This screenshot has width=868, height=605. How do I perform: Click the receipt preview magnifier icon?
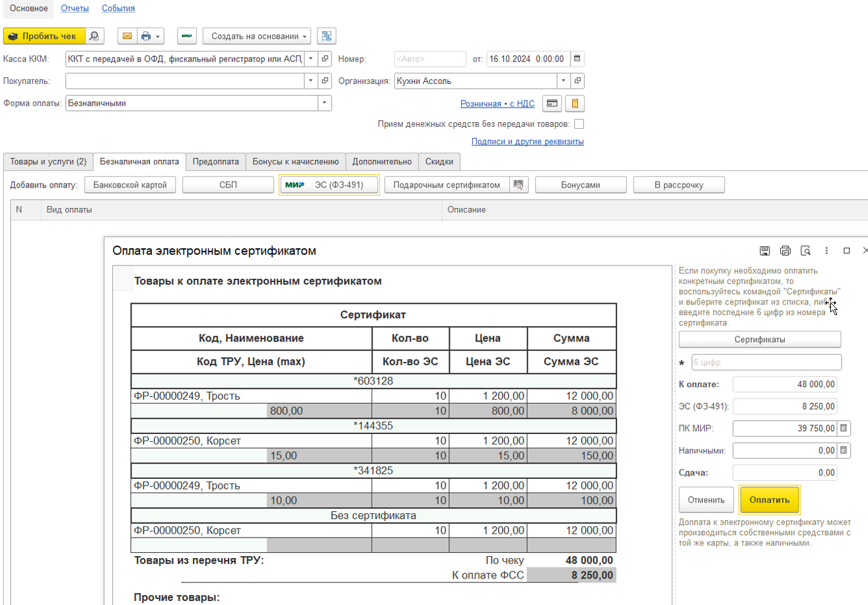(x=95, y=36)
